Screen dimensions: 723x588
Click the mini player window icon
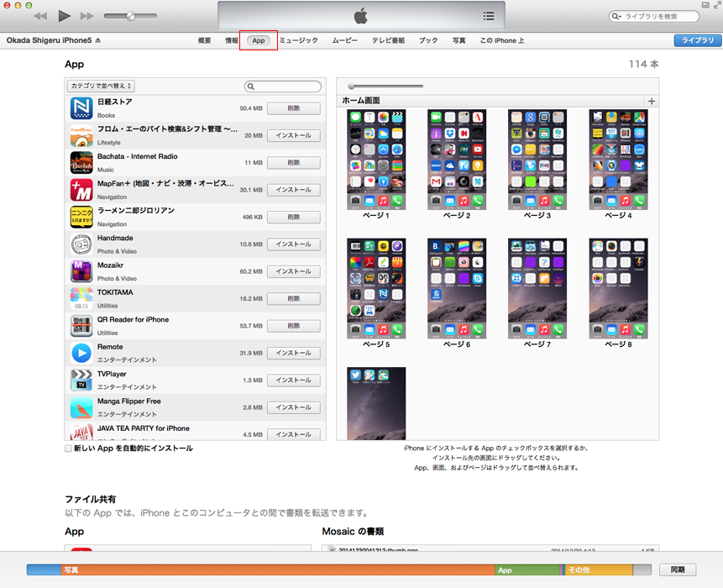(x=705, y=5)
